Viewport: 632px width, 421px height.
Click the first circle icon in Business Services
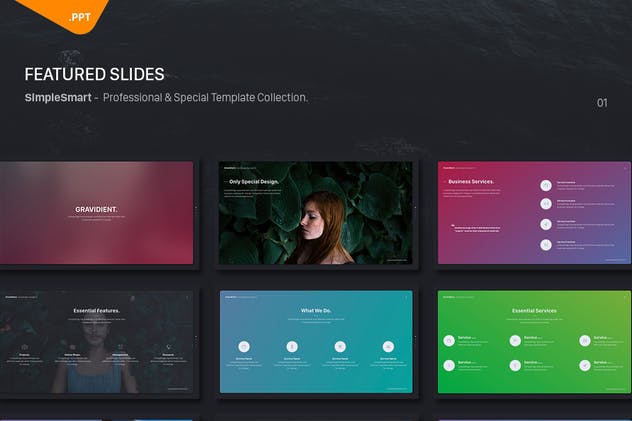point(545,185)
